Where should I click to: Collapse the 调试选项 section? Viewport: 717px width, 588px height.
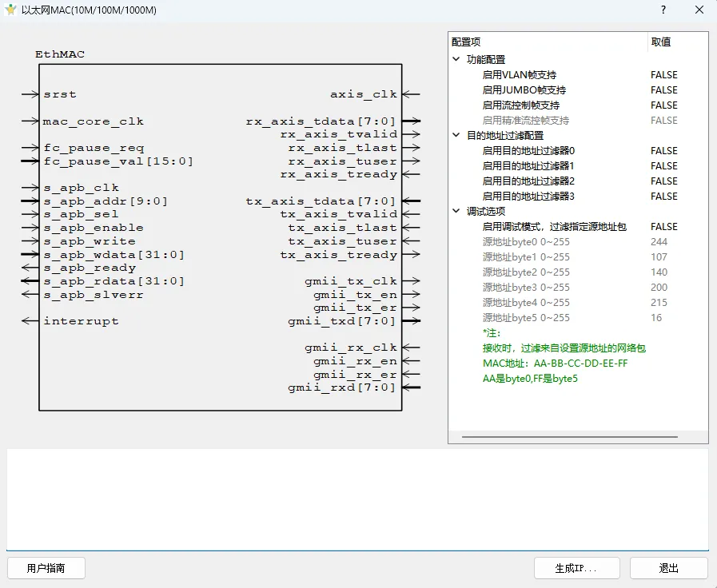point(456,211)
